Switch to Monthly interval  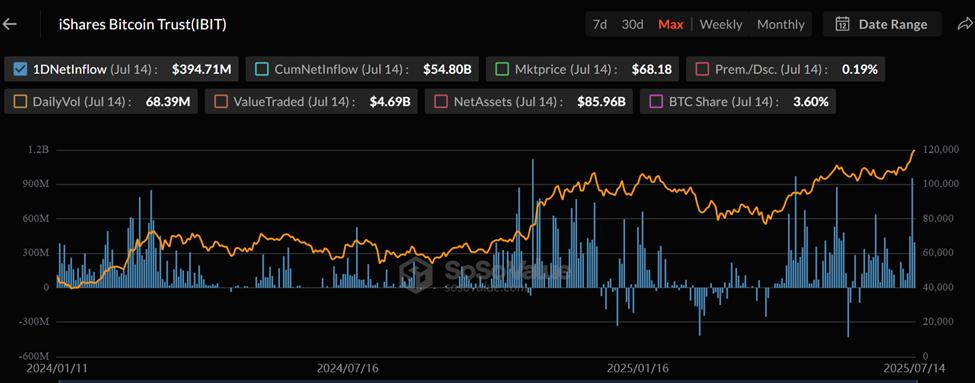pyautogui.click(x=780, y=24)
